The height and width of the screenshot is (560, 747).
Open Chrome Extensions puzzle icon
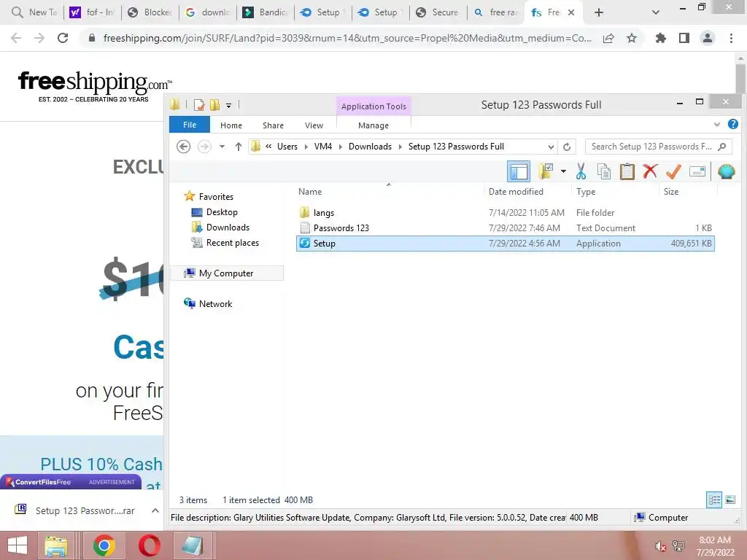click(x=660, y=38)
